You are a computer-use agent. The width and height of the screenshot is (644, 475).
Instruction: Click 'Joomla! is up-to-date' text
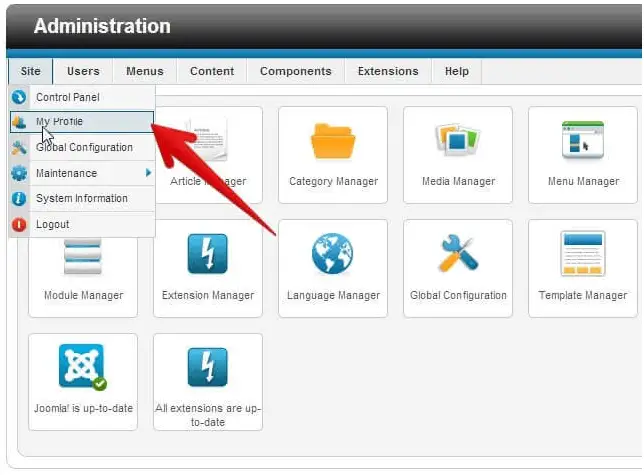(x=83, y=408)
